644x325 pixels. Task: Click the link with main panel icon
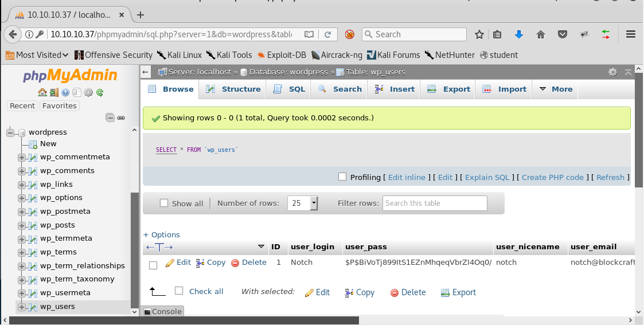(121, 118)
